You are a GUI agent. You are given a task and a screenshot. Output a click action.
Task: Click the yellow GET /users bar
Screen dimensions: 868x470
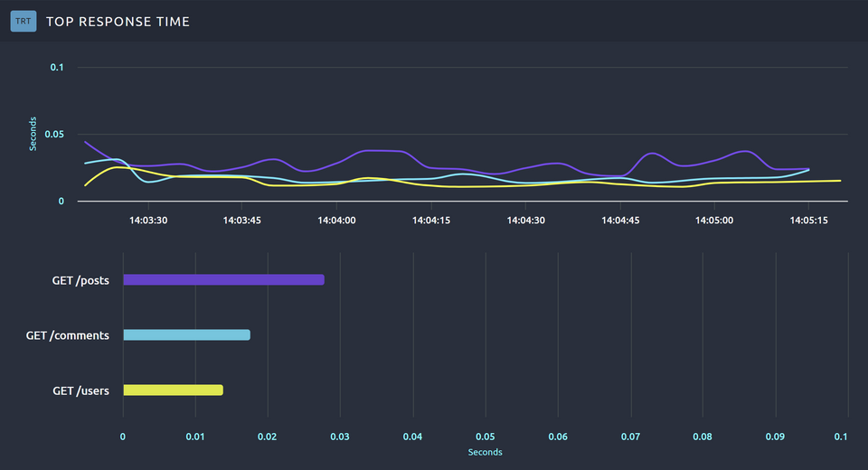point(173,390)
